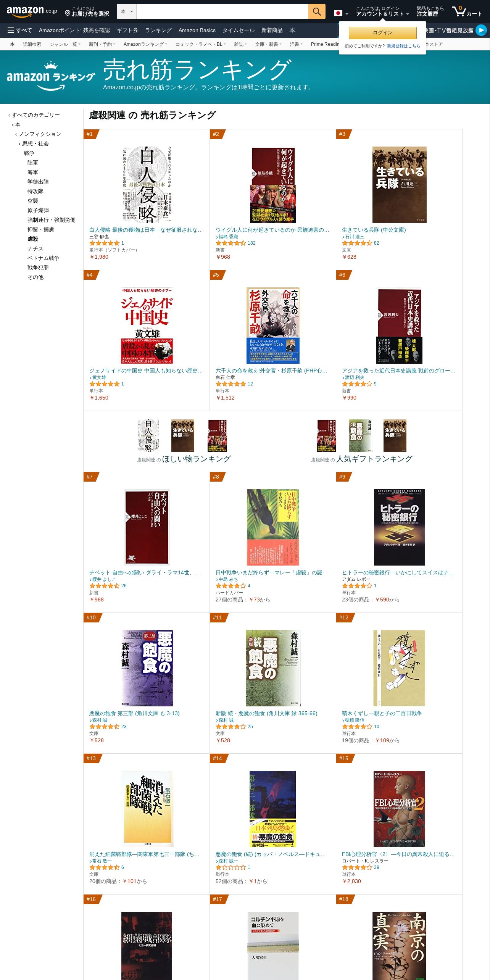This screenshot has height=980, width=490.
Task: Expand the 本 search category dropdown
Action: click(x=127, y=11)
